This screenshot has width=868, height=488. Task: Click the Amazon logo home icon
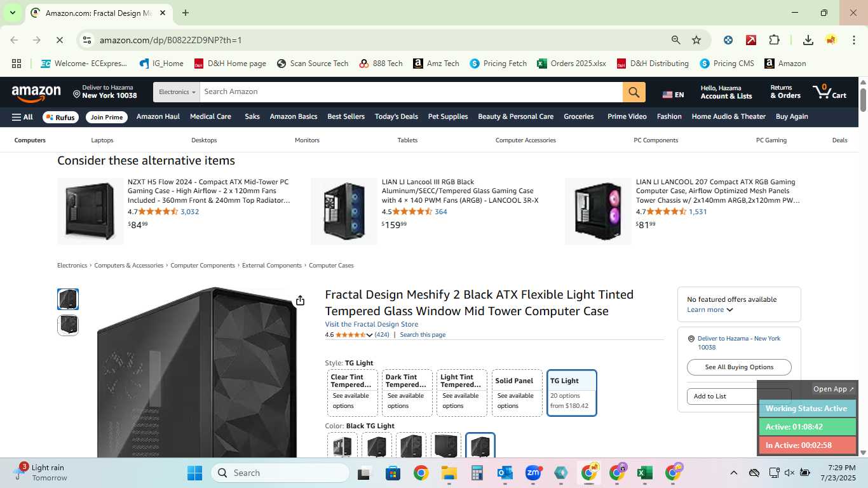36,93
